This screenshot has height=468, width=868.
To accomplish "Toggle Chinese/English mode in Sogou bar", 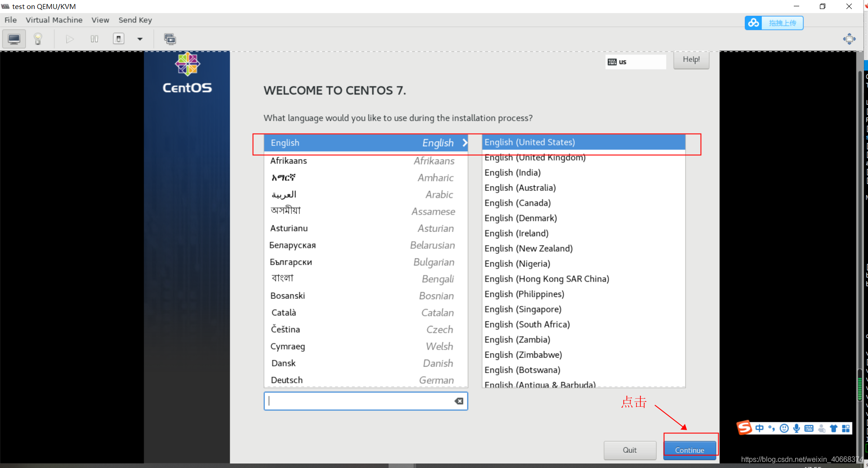I will 760,428.
